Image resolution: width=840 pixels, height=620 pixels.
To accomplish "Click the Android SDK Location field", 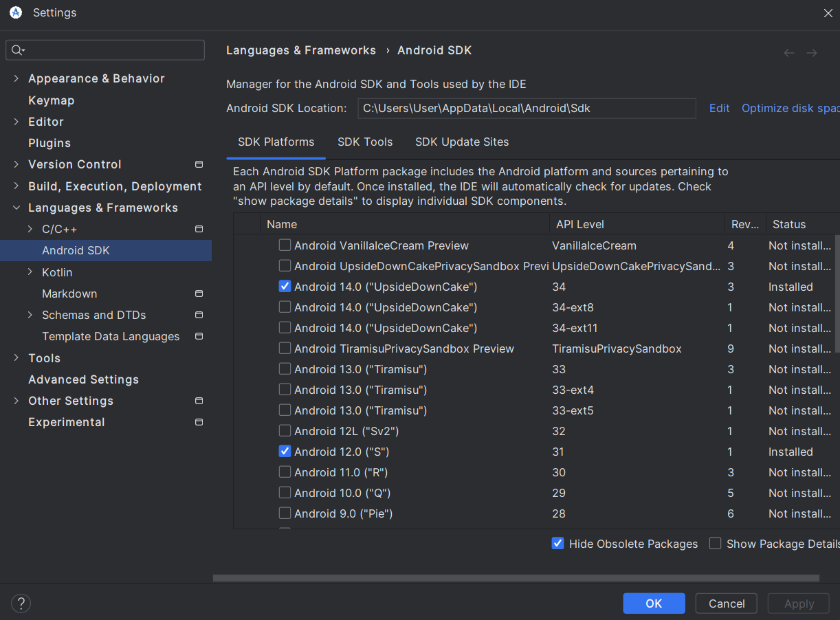I will (527, 108).
